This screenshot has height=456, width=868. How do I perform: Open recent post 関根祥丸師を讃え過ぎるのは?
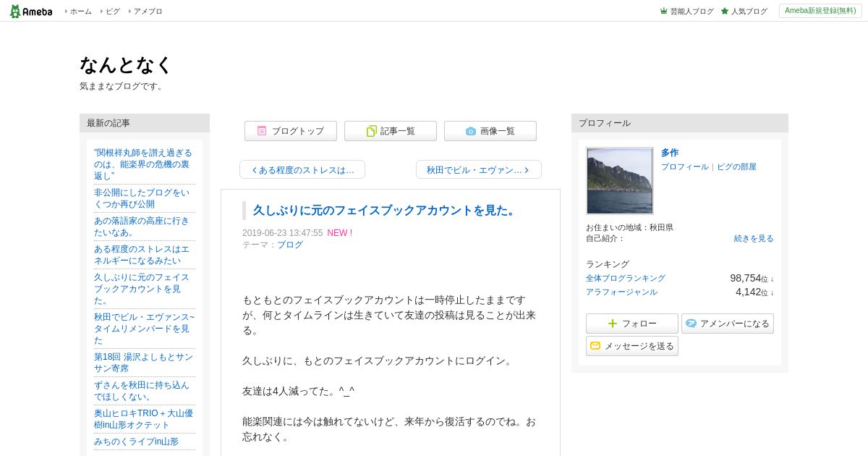(x=143, y=164)
